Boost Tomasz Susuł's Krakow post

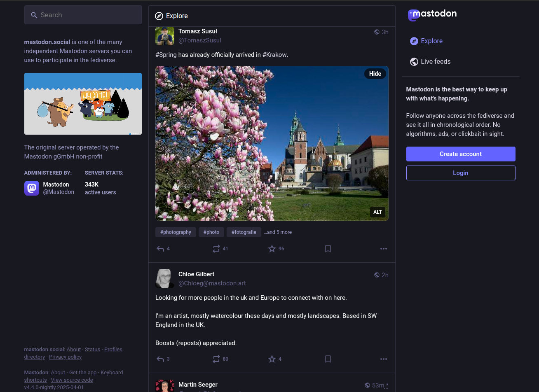(216, 249)
